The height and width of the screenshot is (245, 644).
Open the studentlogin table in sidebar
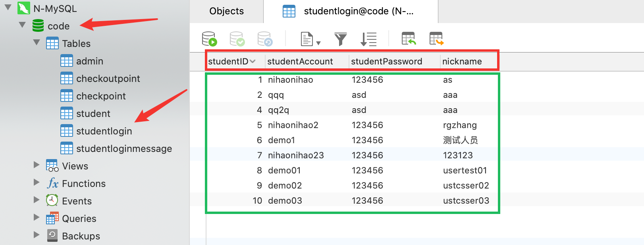tap(104, 131)
